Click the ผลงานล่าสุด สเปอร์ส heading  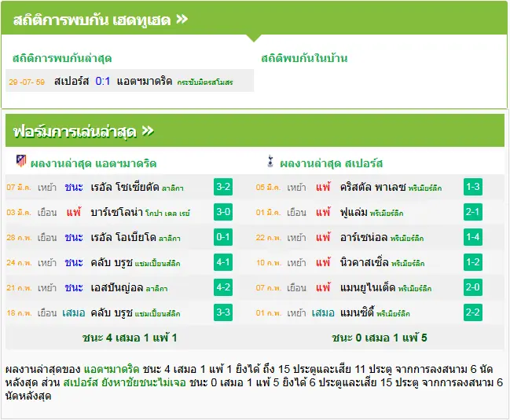tap(331, 163)
